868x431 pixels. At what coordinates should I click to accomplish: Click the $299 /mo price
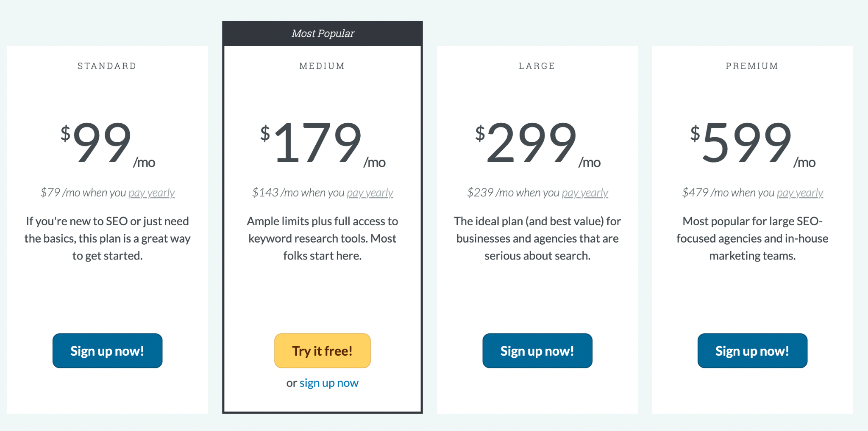pos(537,143)
